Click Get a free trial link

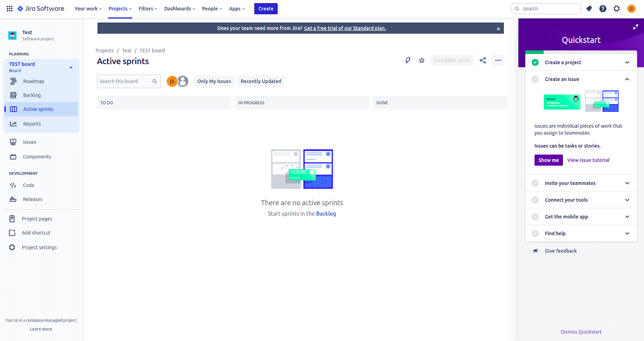[345, 28]
